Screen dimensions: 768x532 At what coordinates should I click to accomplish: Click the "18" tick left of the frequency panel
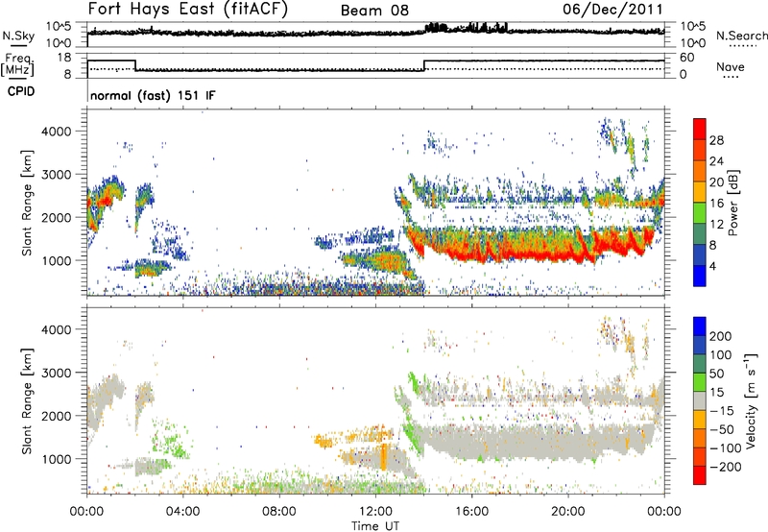(64, 58)
